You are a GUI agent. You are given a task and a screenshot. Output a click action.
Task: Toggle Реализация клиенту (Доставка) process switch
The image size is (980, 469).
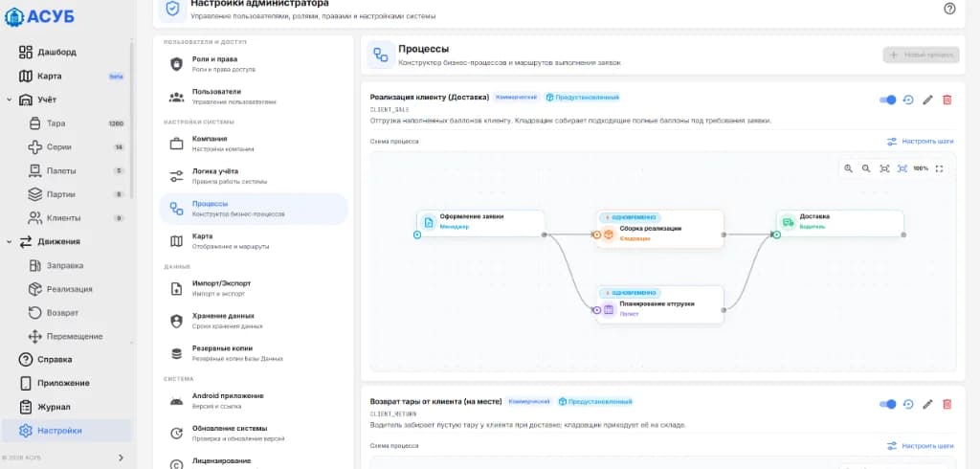887,100
